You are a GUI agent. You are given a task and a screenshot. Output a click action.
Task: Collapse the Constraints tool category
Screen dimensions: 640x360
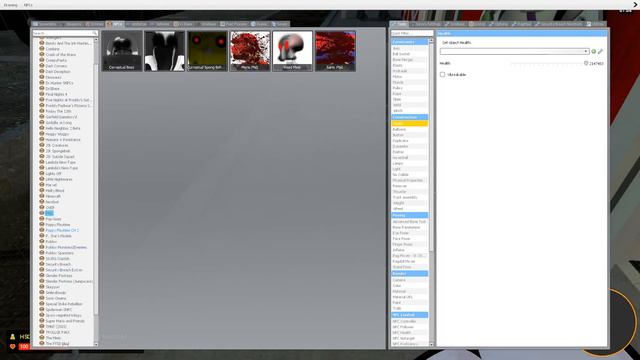(409, 42)
